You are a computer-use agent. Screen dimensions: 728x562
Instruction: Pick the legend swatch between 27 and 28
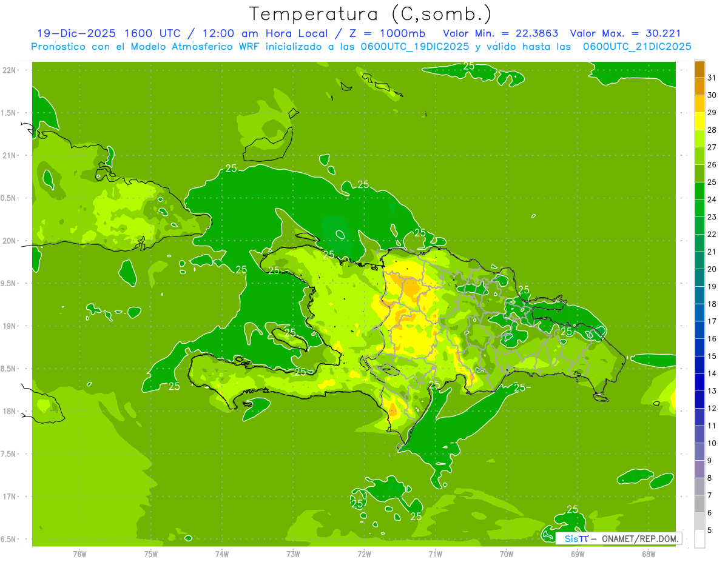click(x=699, y=139)
